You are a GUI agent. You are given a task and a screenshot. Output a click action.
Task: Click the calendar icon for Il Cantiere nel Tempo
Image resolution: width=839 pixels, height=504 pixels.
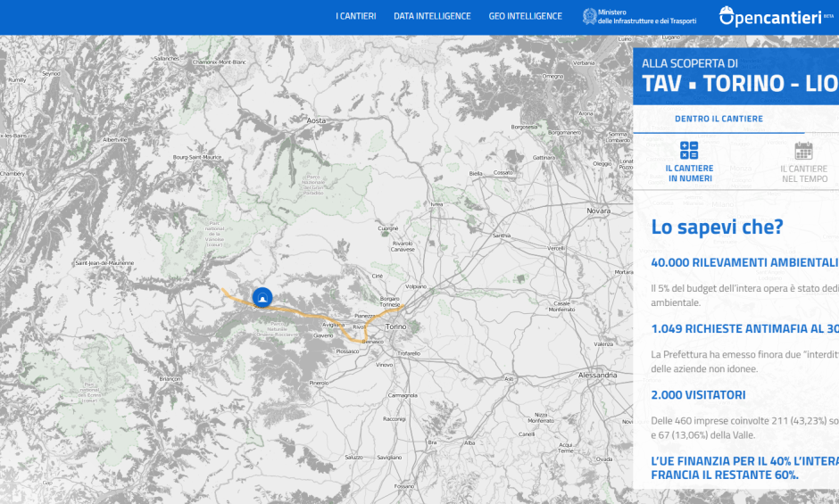(x=803, y=150)
